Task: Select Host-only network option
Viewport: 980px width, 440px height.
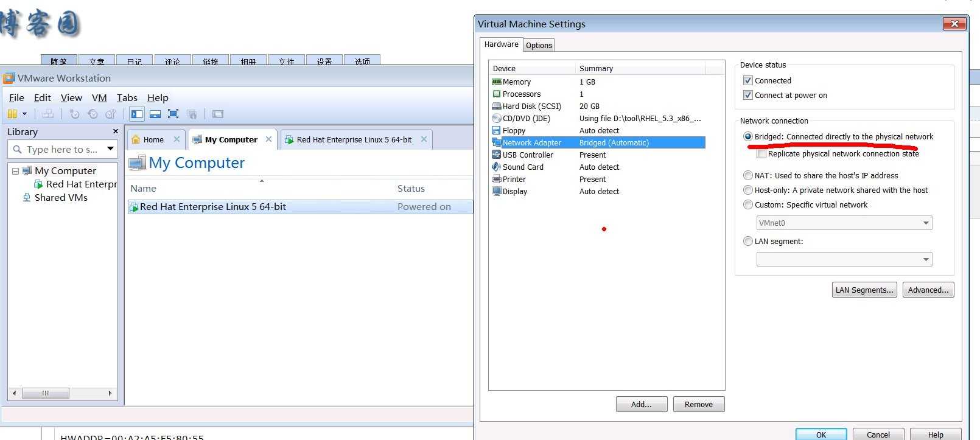Action: click(x=748, y=190)
